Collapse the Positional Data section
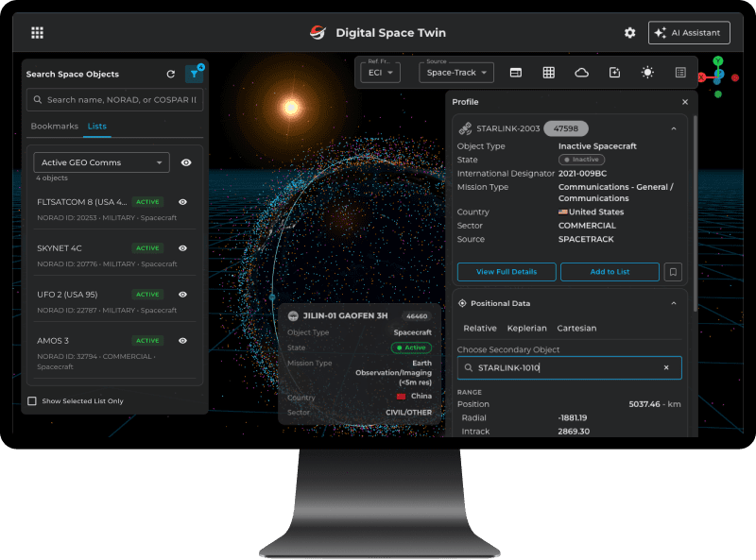 [x=674, y=304]
